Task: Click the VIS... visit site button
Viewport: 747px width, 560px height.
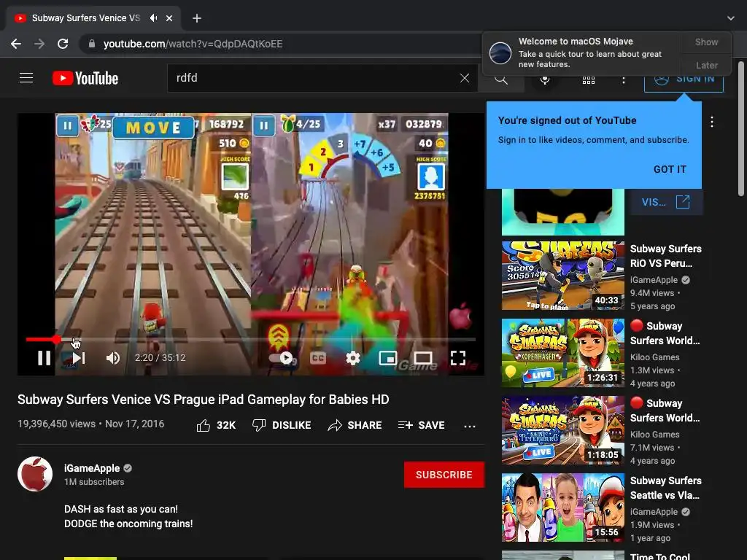Action: point(666,202)
